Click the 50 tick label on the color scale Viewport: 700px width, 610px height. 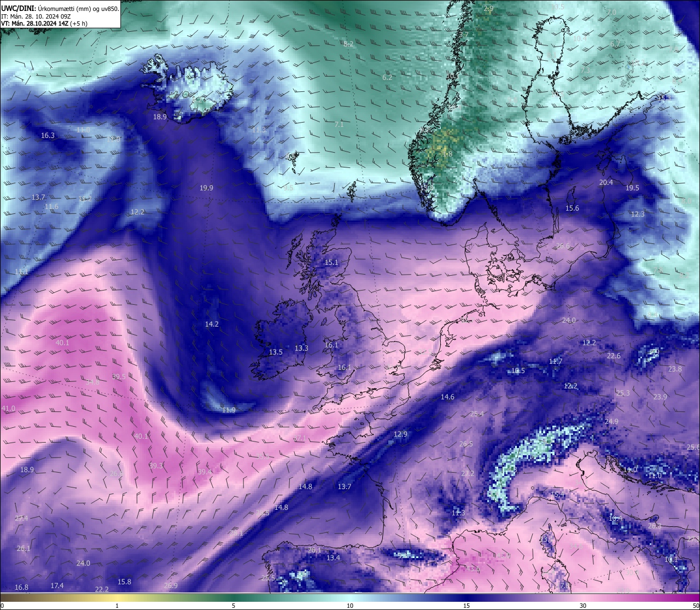[x=695, y=606]
